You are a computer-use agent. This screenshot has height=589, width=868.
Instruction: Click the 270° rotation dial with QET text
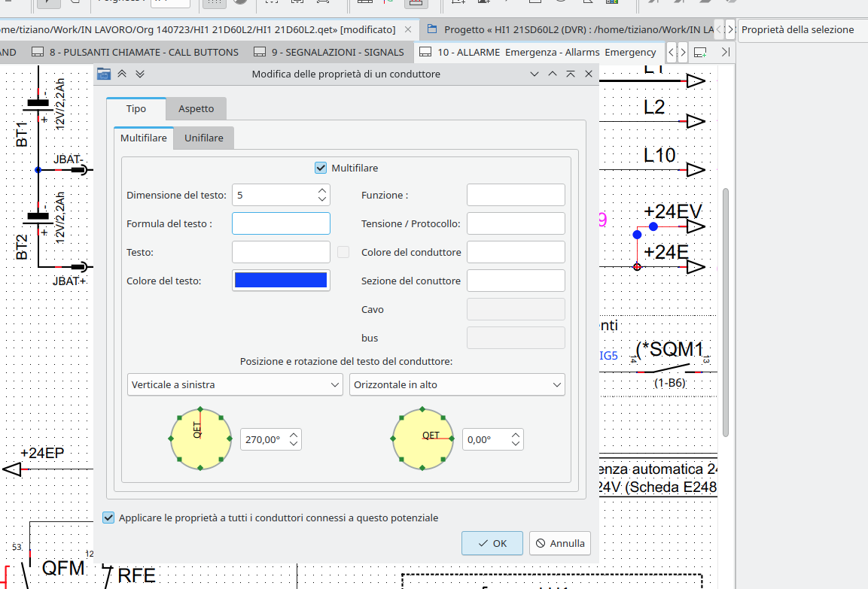click(200, 439)
